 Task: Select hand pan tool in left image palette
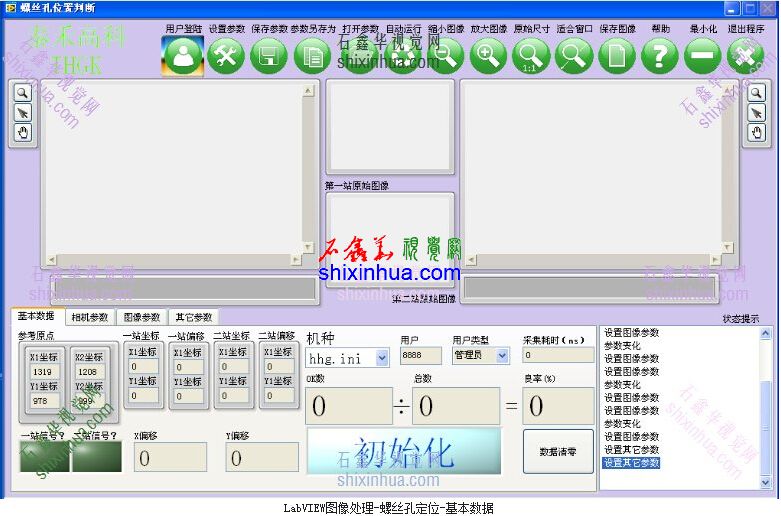click(x=22, y=133)
